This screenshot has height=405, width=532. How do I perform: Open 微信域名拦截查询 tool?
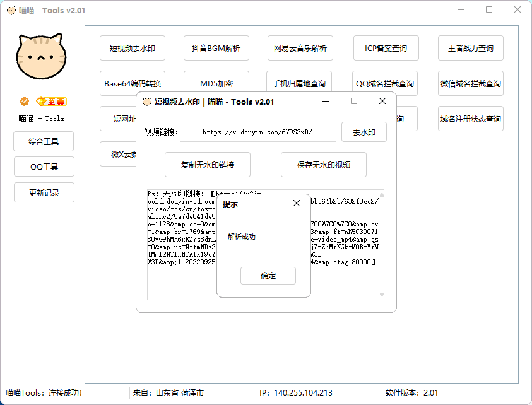point(471,83)
